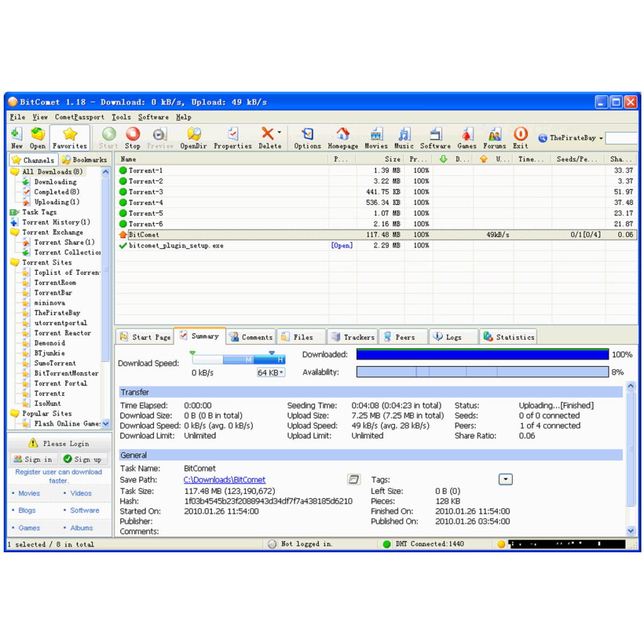
Task: Select the Torrent-4 row
Action: (376, 202)
